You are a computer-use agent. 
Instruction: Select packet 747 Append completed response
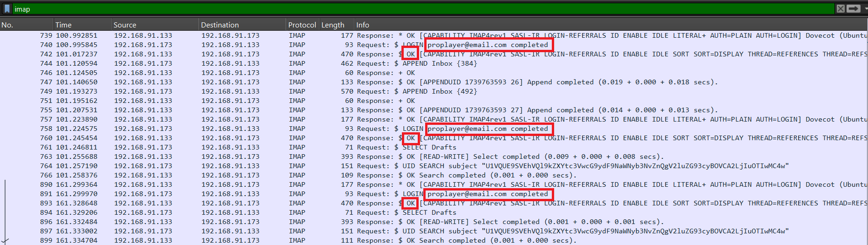[x=233, y=82]
